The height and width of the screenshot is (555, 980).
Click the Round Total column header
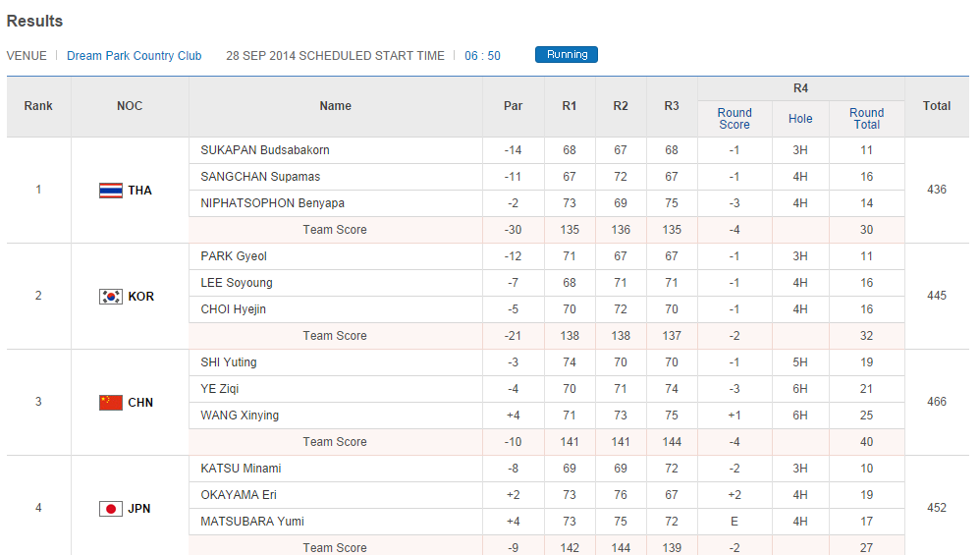tap(866, 119)
